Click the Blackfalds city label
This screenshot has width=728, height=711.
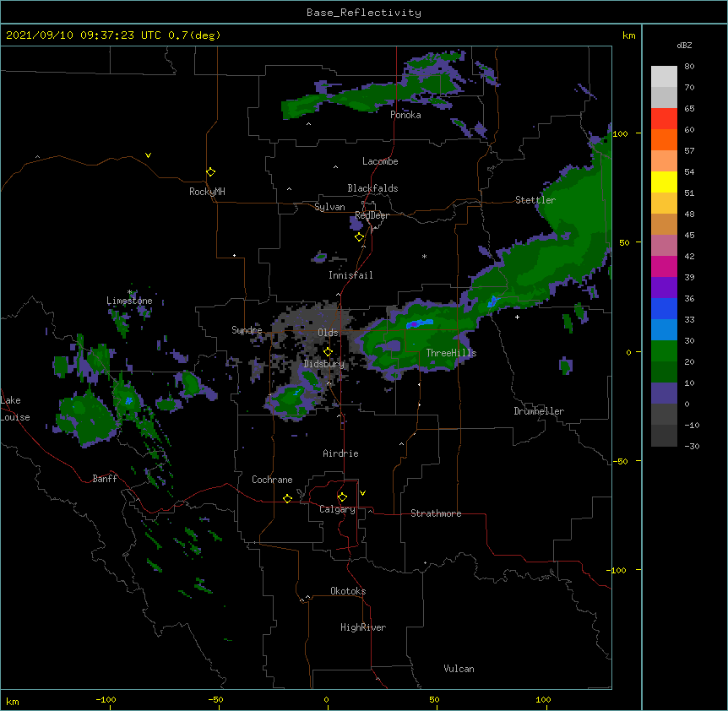[x=372, y=188]
